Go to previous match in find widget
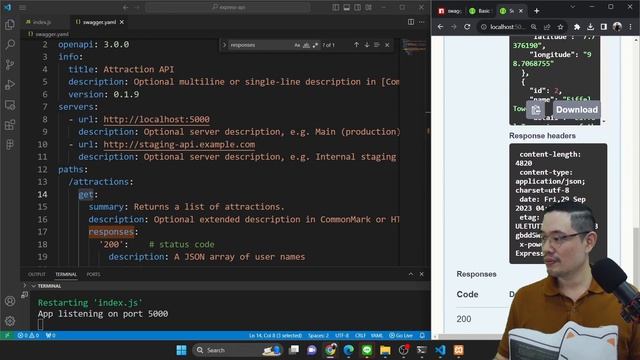Viewport: 640px width, 360px height. (x=356, y=45)
